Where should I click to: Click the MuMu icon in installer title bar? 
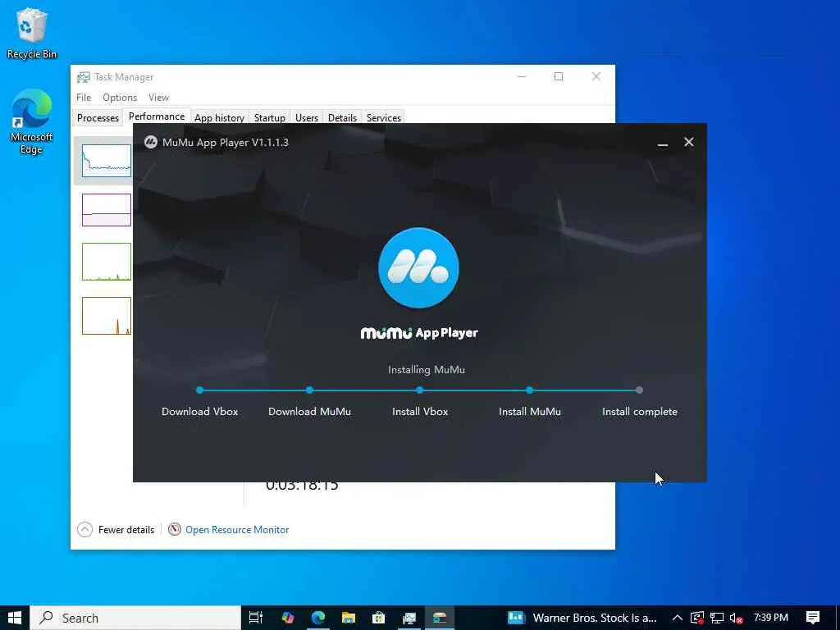coord(151,142)
